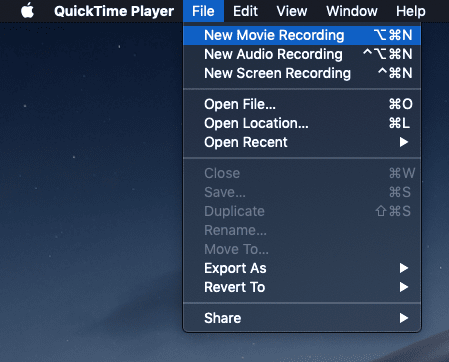Open the Help menu
Screen dimensions: 449x362
click(x=410, y=11)
